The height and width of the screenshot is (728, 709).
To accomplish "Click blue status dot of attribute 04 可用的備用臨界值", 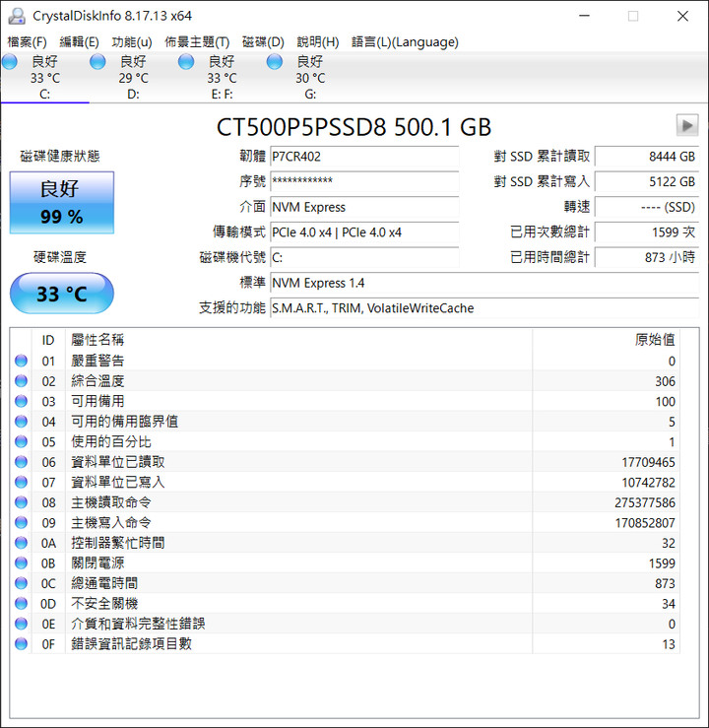I will tap(21, 421).
